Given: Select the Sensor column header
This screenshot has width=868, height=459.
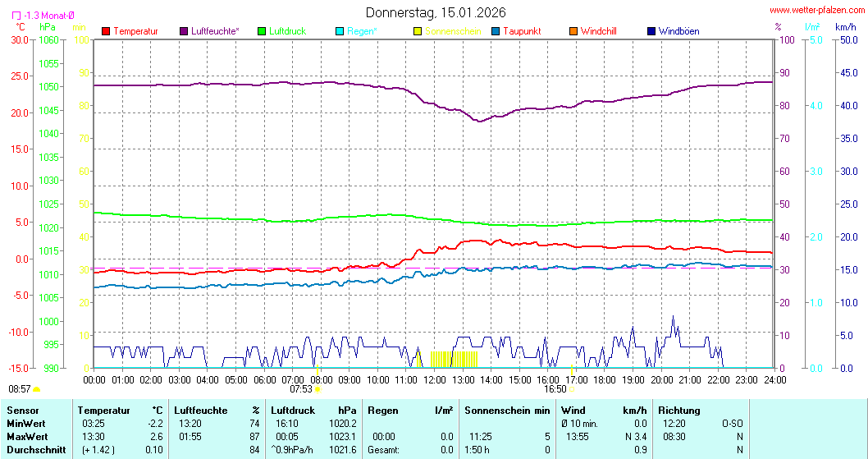Looking at the screenshot, I should [x=21, y=411].
